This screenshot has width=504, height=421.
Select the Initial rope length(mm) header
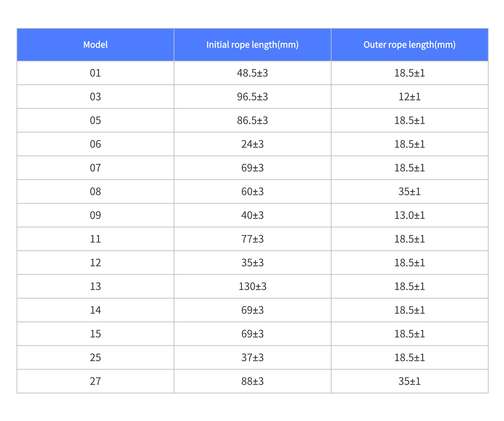[x=253, y=45]
